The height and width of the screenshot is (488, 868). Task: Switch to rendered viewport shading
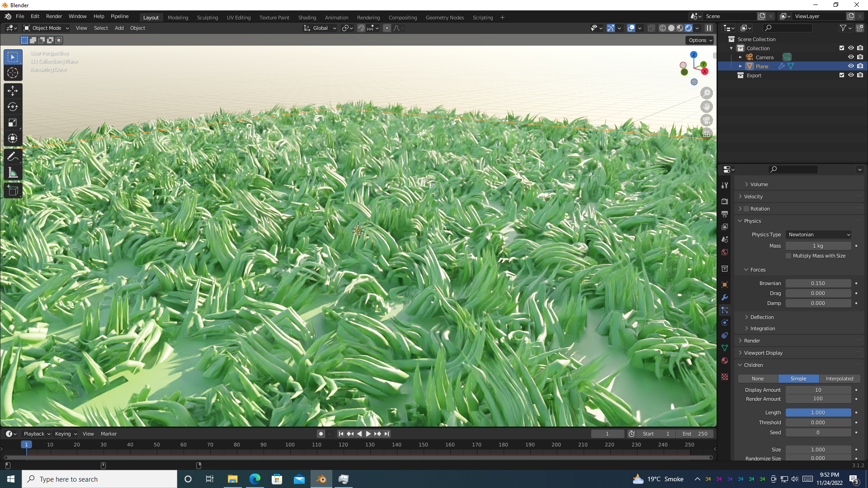tap(689, 28)
